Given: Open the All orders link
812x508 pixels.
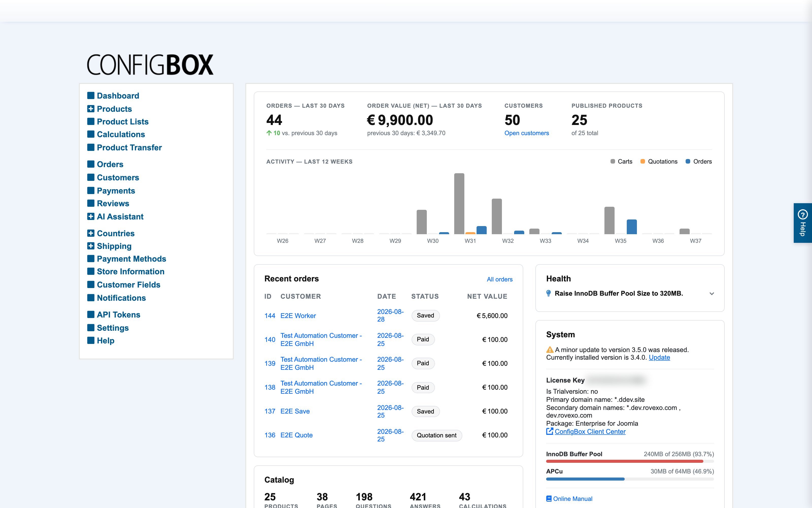Looking at the screenshot, I should tap(500, 279).
